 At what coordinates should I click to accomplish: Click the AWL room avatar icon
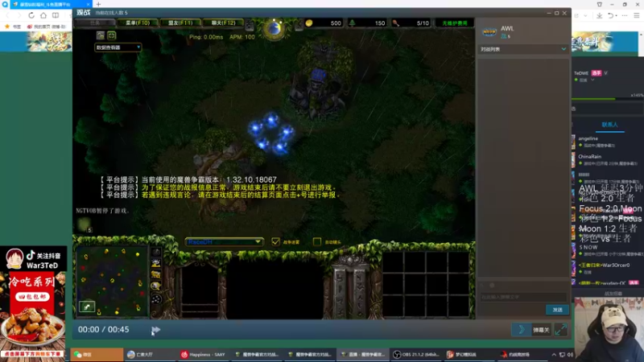click(489, 32)
